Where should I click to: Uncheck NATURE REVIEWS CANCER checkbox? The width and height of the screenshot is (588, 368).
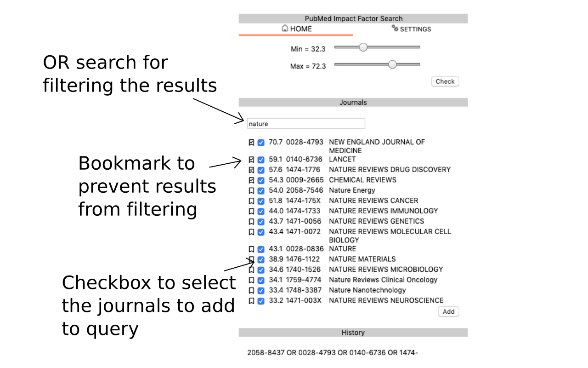[x=261, y=201]
